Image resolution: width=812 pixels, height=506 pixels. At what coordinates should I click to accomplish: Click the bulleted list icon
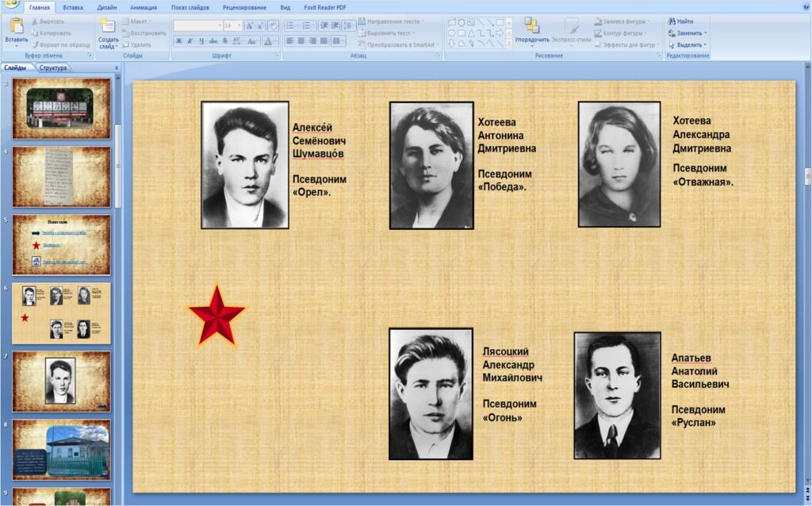290,25
